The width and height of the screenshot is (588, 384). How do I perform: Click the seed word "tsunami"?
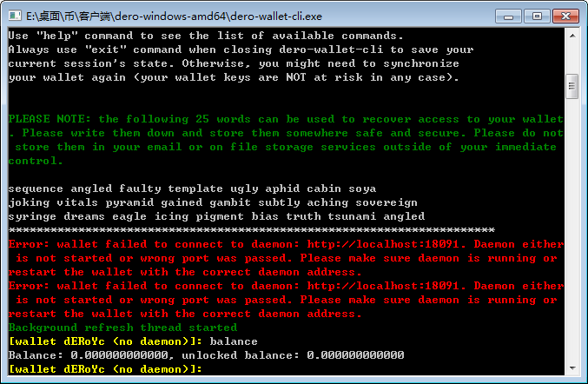click(352, 216)
